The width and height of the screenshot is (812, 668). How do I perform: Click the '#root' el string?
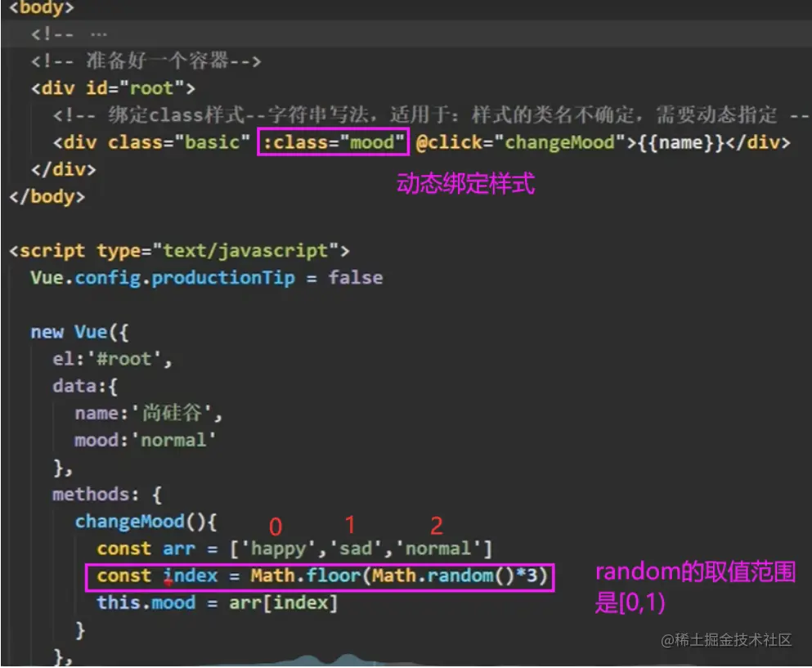124,359
